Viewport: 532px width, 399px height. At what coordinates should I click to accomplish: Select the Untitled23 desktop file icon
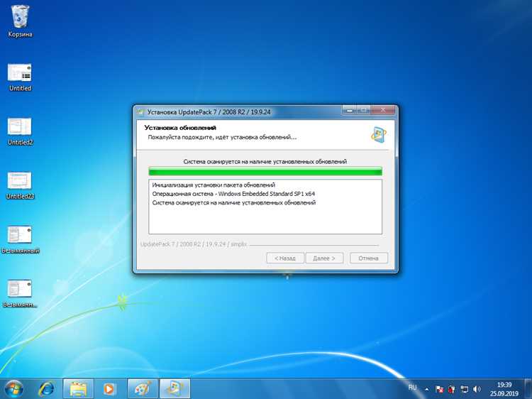click(20, 186)
